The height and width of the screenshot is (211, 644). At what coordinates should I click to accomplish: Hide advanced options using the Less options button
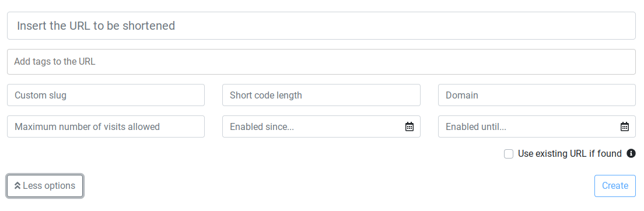[x=45, y=186]
